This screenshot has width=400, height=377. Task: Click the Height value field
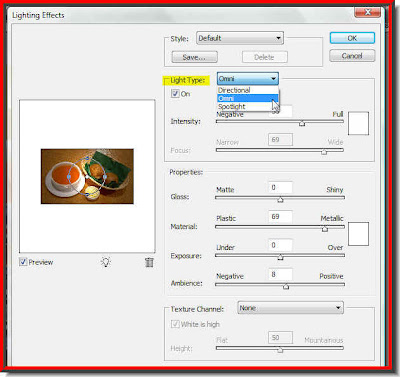pyautogui.click(x=280, y=338)
